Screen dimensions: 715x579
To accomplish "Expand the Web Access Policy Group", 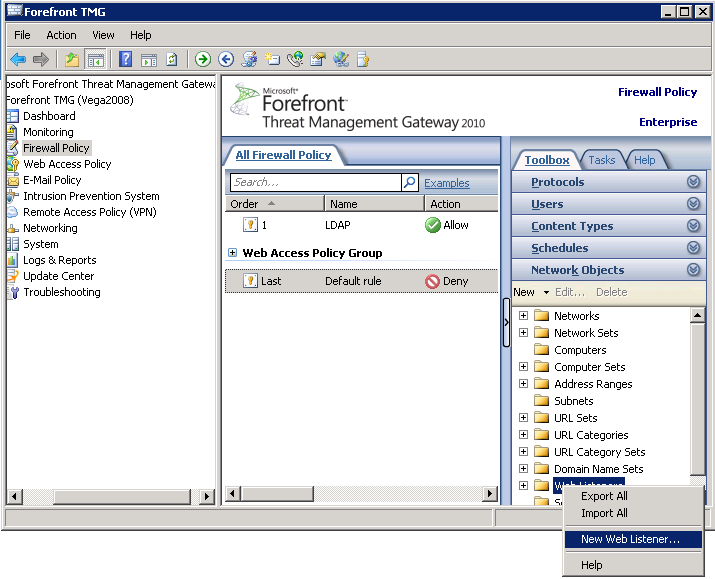I will coord(233,254).
